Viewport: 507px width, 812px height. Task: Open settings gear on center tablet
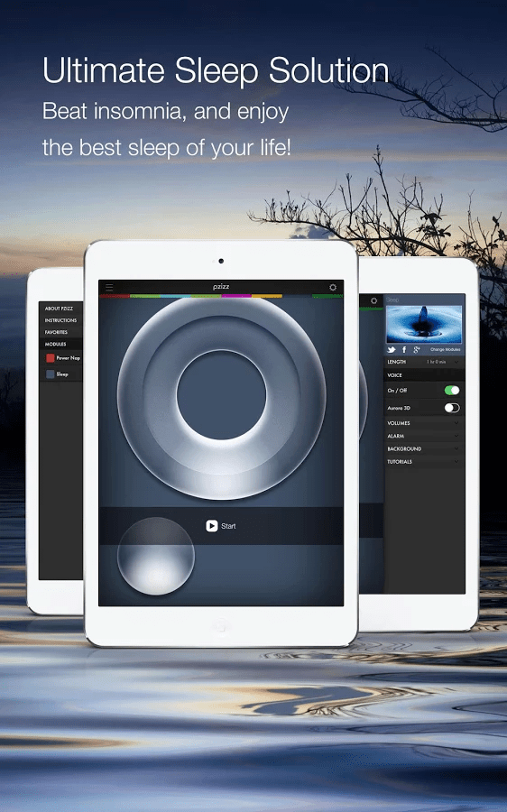click(x=333, y=287)
